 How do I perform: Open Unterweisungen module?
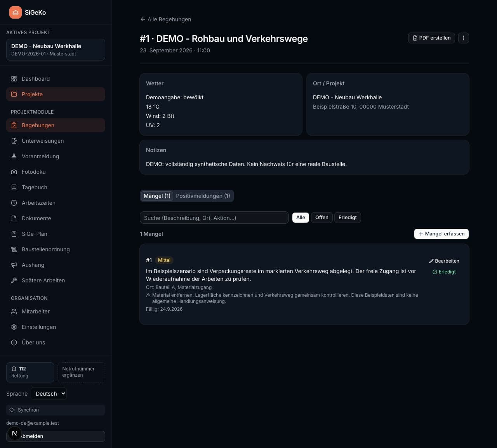point(56,141)
